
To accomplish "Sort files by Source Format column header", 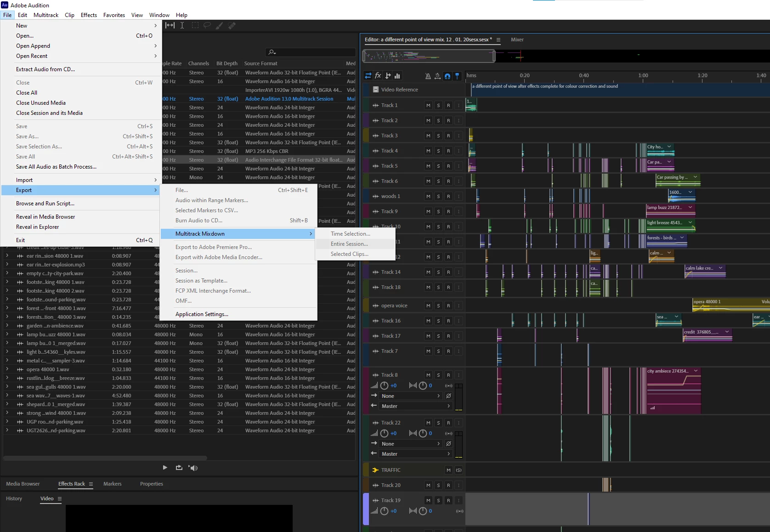I will click(x=261, y=63).
